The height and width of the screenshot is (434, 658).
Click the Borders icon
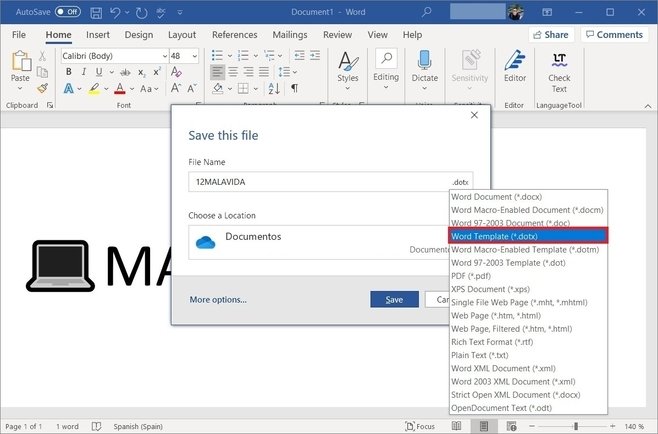[243, 89]
